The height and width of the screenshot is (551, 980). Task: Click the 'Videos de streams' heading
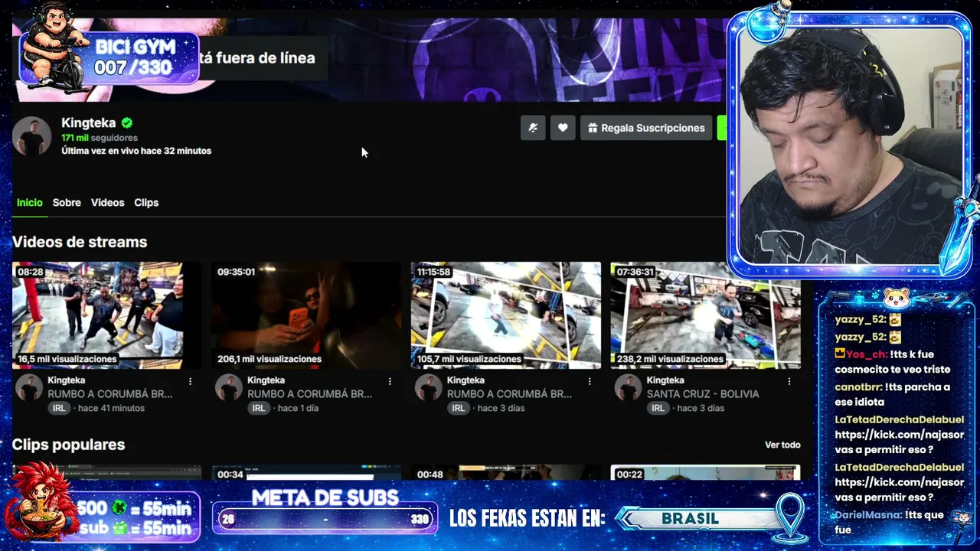pos(80,242)
